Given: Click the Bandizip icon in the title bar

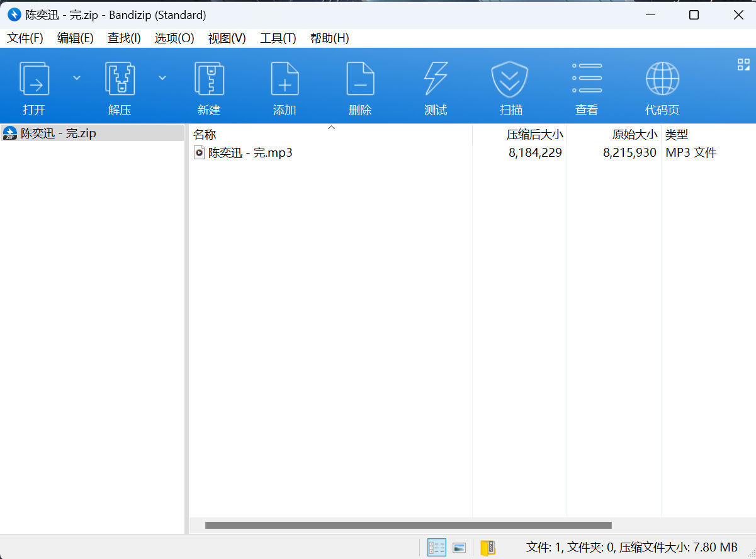Looking at the screenshot, I should pyautogui.click(x=14, y=14).
